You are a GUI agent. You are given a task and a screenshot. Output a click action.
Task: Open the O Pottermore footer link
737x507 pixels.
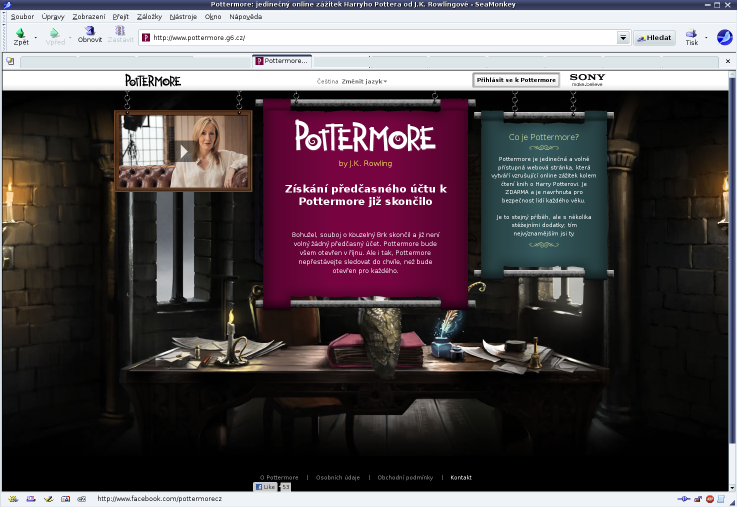click(x=279, y=477)
